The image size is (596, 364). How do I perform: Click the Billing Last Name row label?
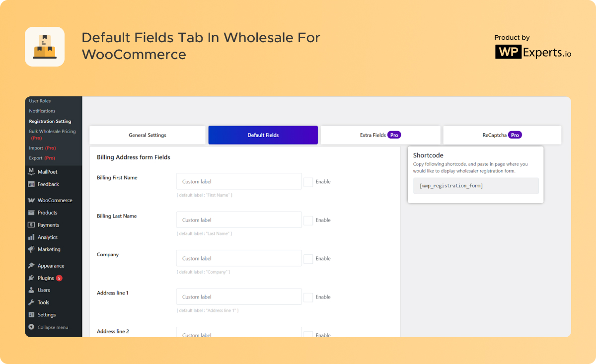(117, 216)
